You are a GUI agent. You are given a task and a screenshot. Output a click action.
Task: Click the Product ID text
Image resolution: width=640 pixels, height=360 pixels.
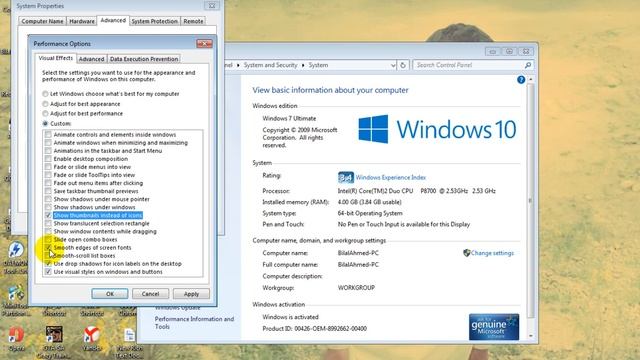(314, 329)
